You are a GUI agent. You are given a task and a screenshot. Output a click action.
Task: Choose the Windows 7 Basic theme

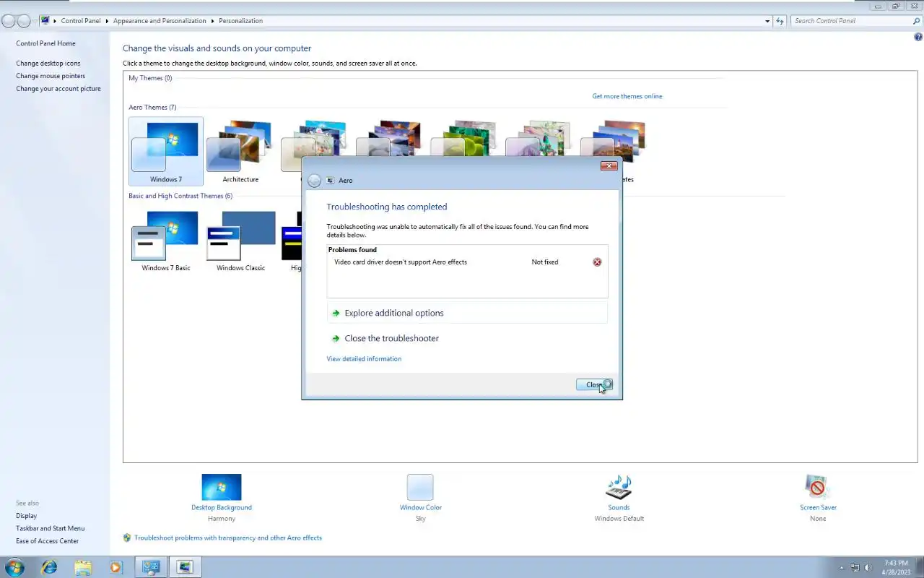coord(166,241)
